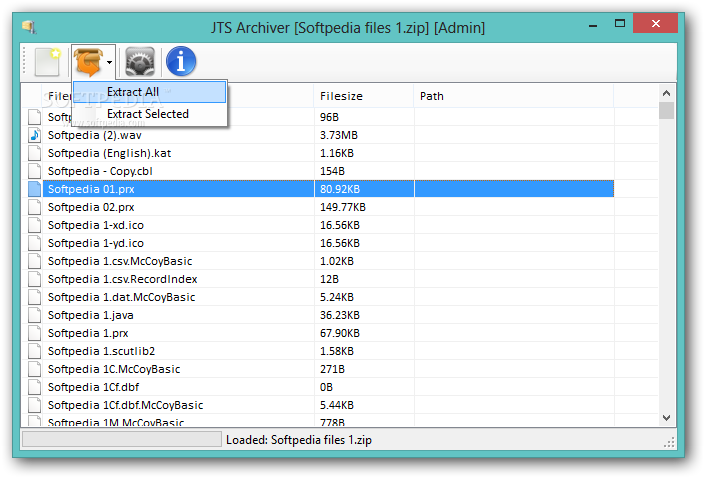Click the window resize grip corner

pyautogui.click(x=669, y=442)
